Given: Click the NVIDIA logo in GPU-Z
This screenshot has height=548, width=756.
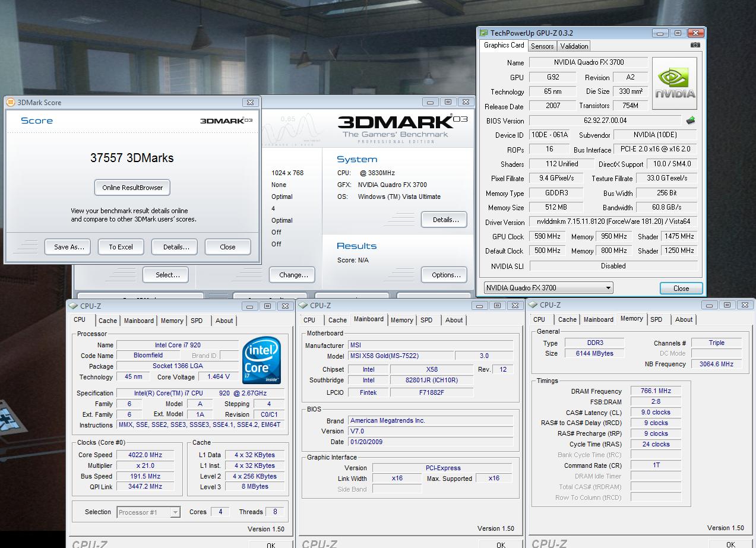Looking at the screenshot, I should point(675,83).
